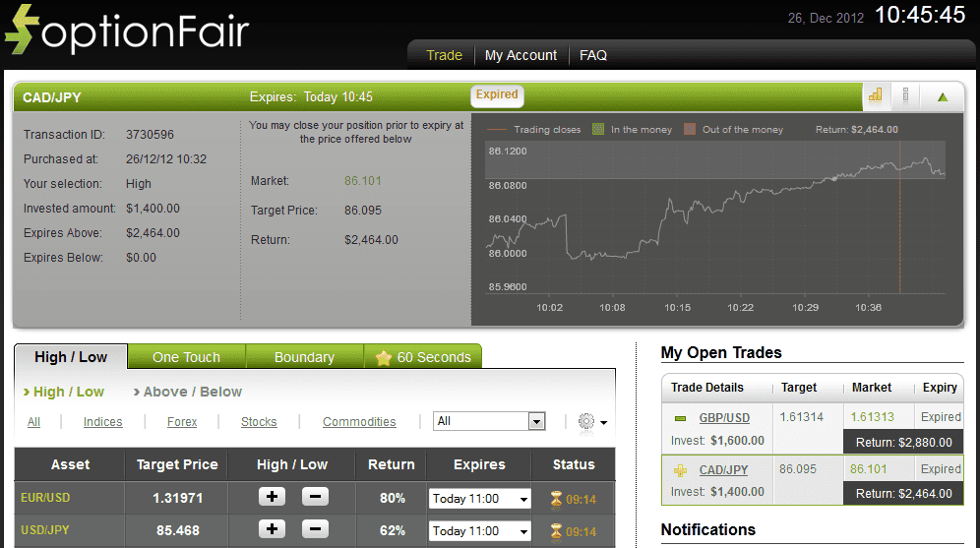This screenshot has height=548, width=980.
Task: Click the hourglass icon in EUR/USD status
Action: click(556, 499)
